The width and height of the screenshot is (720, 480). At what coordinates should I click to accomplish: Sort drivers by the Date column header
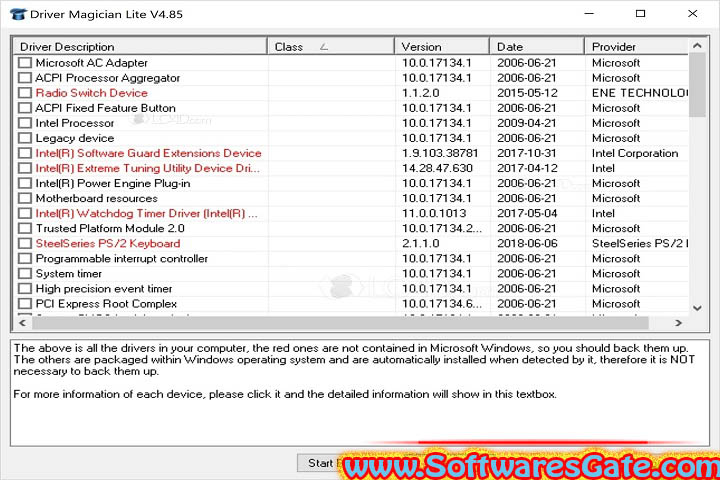[x=537, y=46]
